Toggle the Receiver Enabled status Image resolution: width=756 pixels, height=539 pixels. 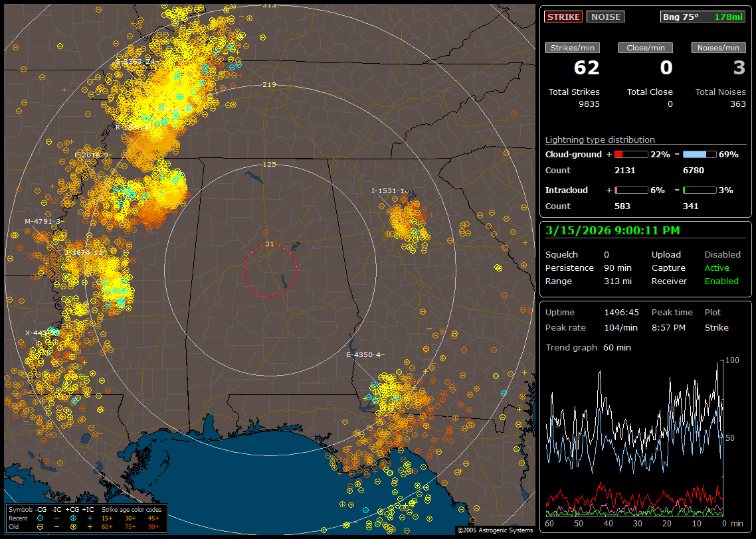(x=721, y=281)
